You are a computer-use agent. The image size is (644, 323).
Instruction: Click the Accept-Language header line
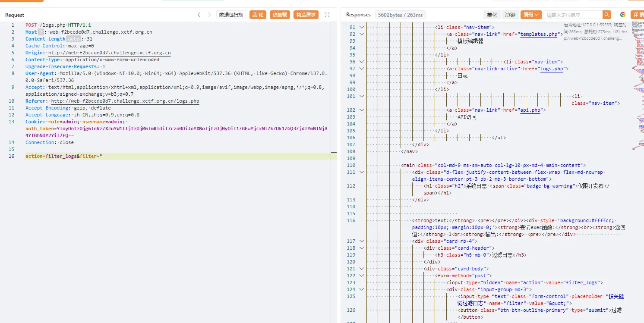coord(82,115)
